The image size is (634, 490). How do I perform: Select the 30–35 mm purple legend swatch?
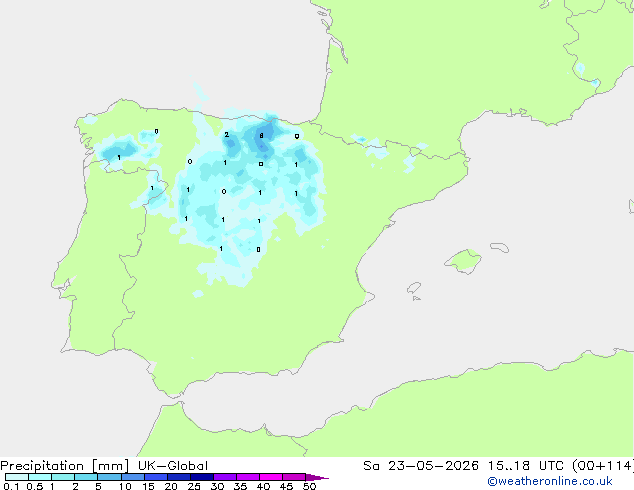pos(224,477)
